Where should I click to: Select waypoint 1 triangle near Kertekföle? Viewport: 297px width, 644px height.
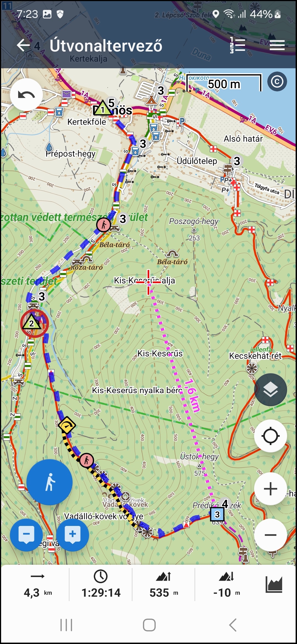(102, 108)
